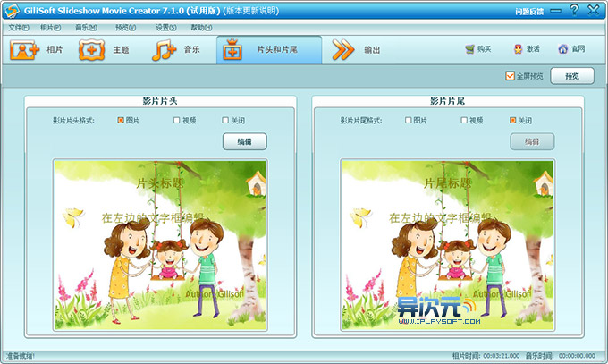The height and width of the screenshot is (364, 608).
Task: Click the 影片片头 panel heading
Action: [x=160, y=101]
